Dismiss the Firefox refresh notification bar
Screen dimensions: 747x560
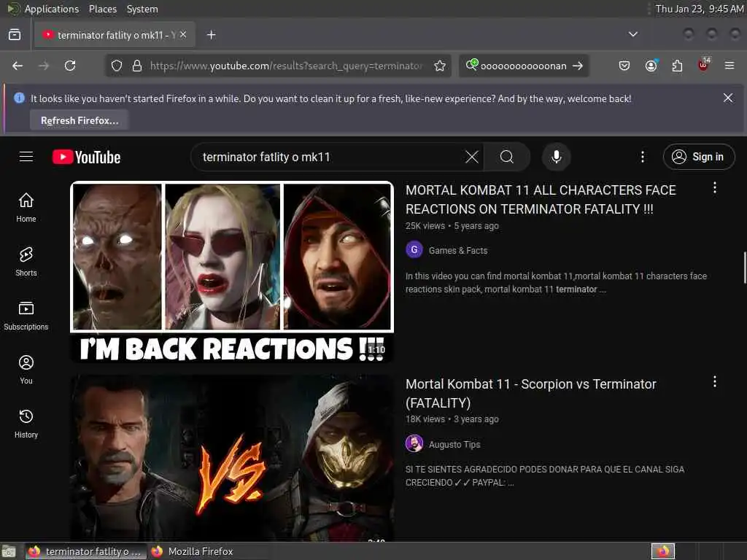coord(728,98)
